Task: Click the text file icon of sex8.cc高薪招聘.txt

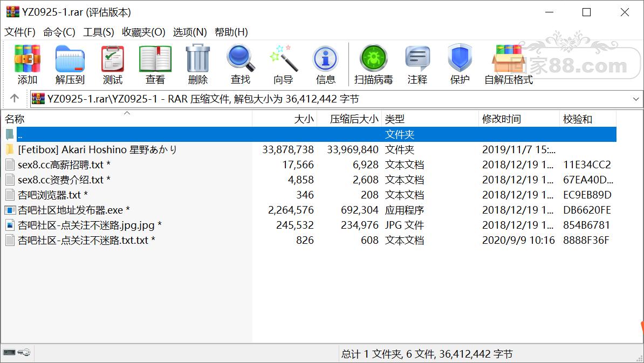Action: [x=10, y=165]
